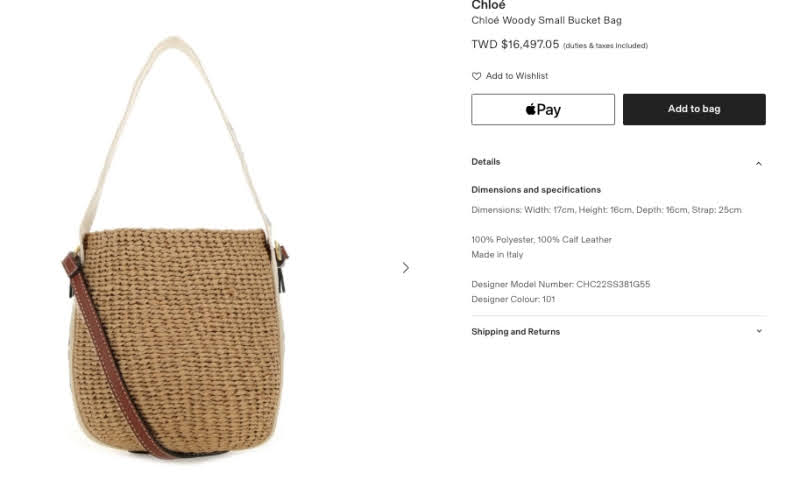Click the Made in Italy text

click(497, 255)
